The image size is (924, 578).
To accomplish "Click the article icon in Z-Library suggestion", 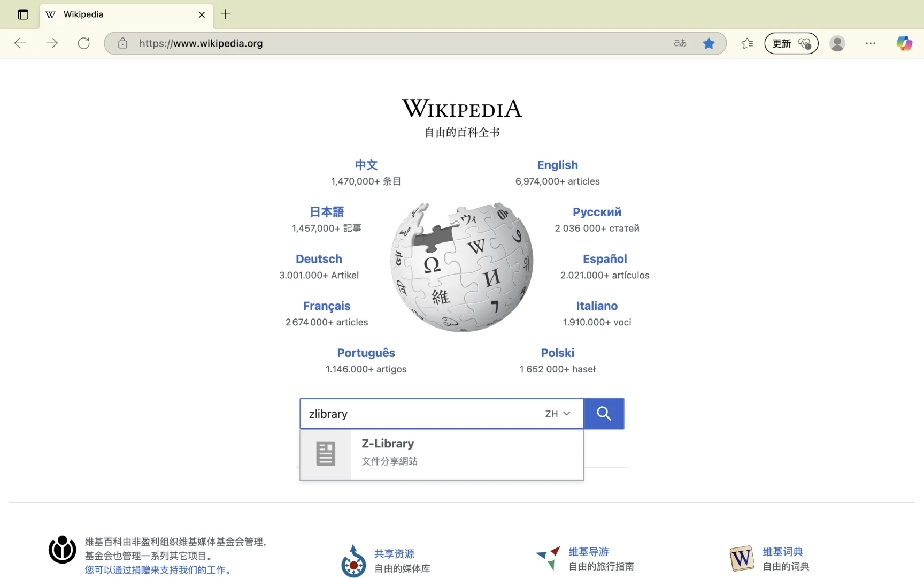I will click(x=326, y=454).
